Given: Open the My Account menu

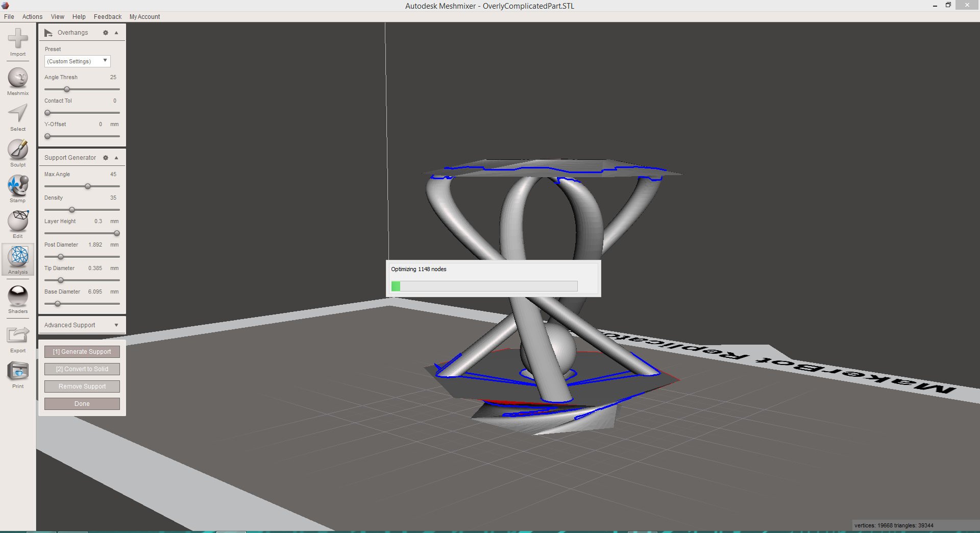Looking at the screenshot, I should (144, 17).
